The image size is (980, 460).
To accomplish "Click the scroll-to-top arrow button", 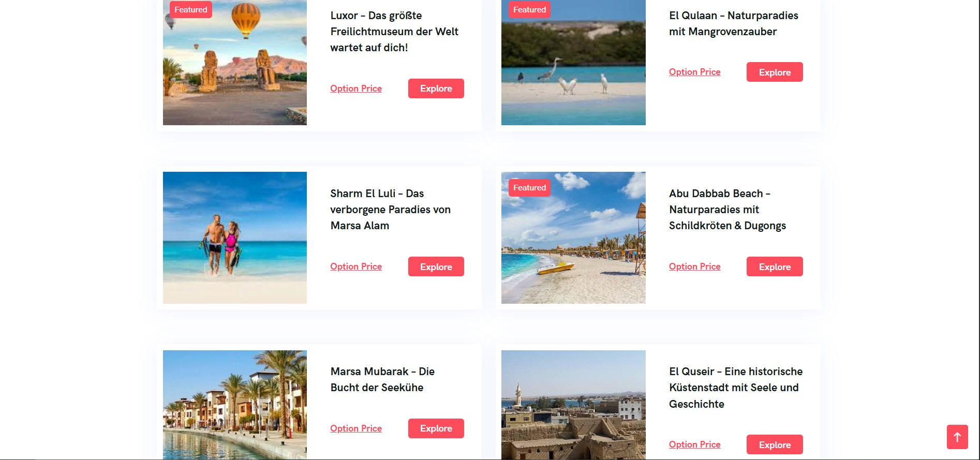I will [x=957, y=437].
